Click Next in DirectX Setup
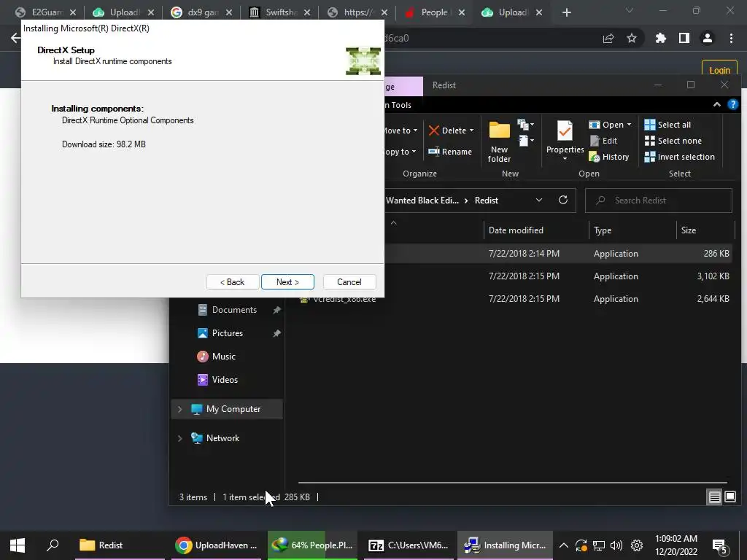This screenshot has width=747, height=560. click(x=287, y=282)
